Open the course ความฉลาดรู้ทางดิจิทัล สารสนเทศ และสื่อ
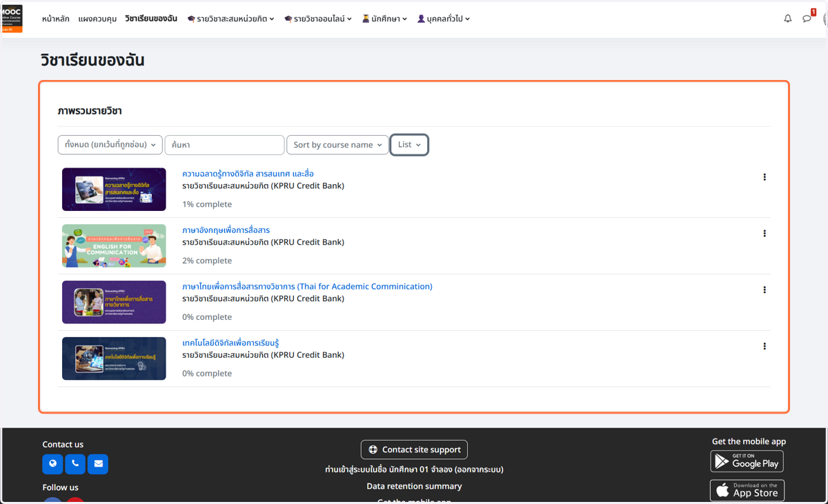 (x=248, y=174)
